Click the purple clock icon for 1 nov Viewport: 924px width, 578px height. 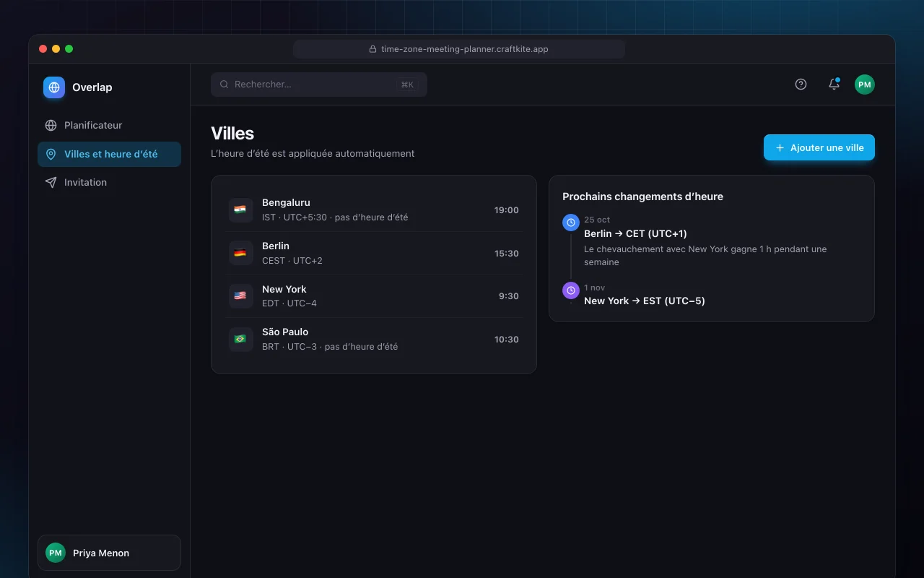[571, 290]
